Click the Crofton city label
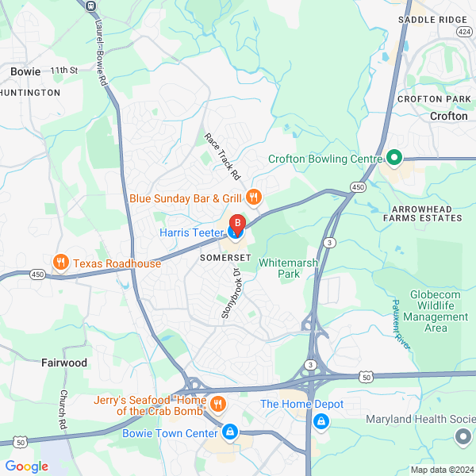The image size is (476, 476). [x=449, y=116]
